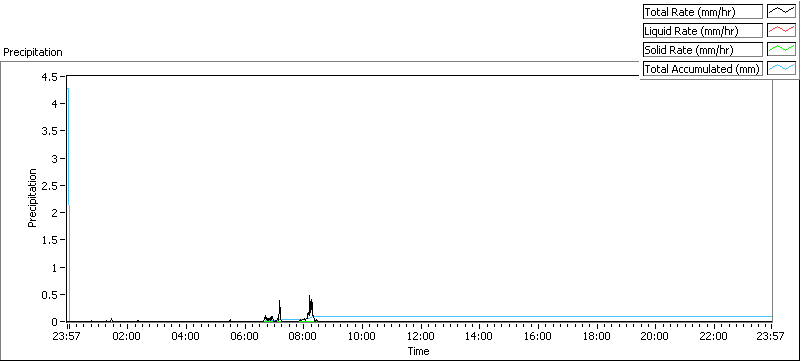Select the Total Accumulated (mm) legend label
Viewport: 800px width, 361px height.
coord(703,68)
